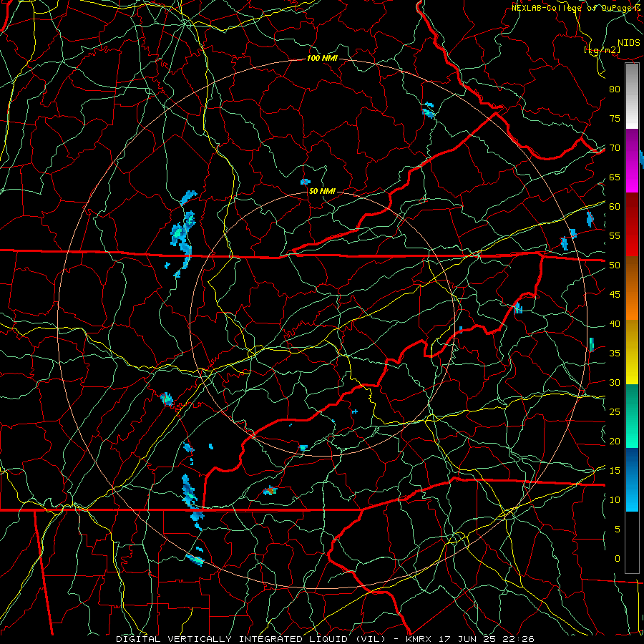Click the white-gray segment of the VIL color bar

click(x=632, y=96)
